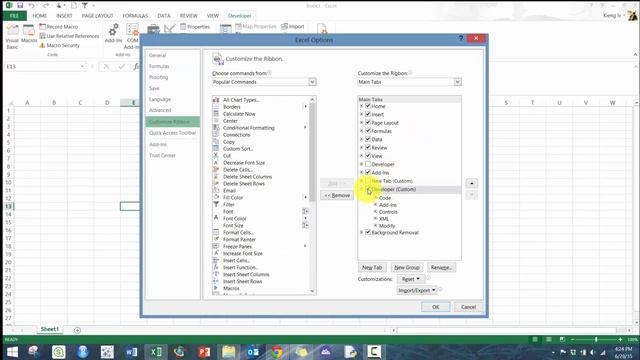Click the Undo icon in Quick Access Toolbar
Viewport: 640px width, 360px height.
pos(31,5)
